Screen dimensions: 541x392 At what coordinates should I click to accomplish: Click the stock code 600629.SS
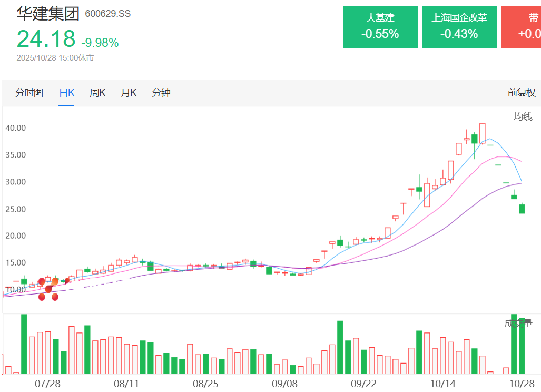pos(108,14)
